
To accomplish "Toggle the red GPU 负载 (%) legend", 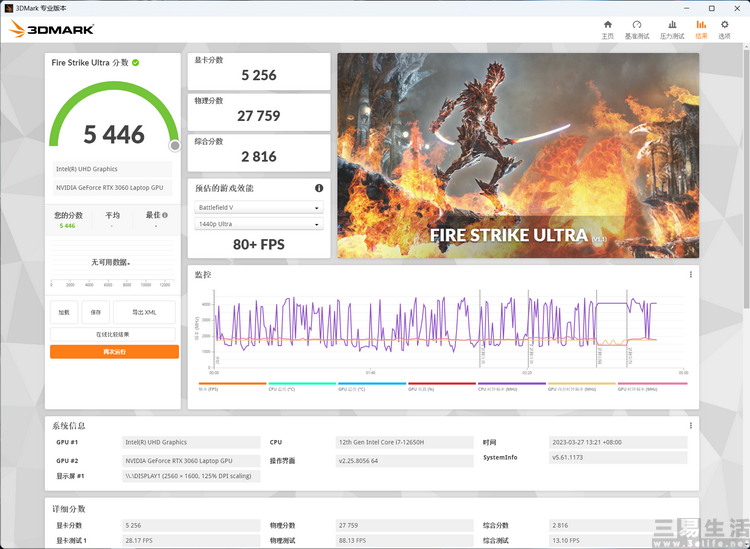I will tap(442, 386).
